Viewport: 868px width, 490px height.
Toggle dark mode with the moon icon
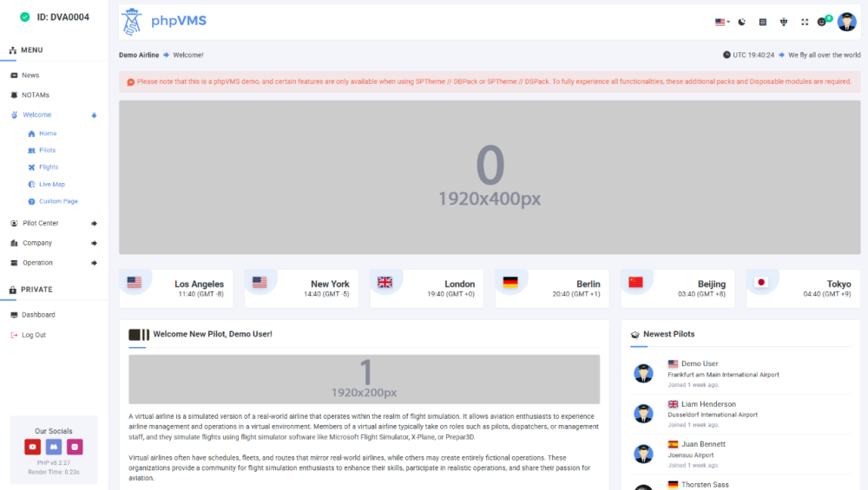click(x=741, y=22)
